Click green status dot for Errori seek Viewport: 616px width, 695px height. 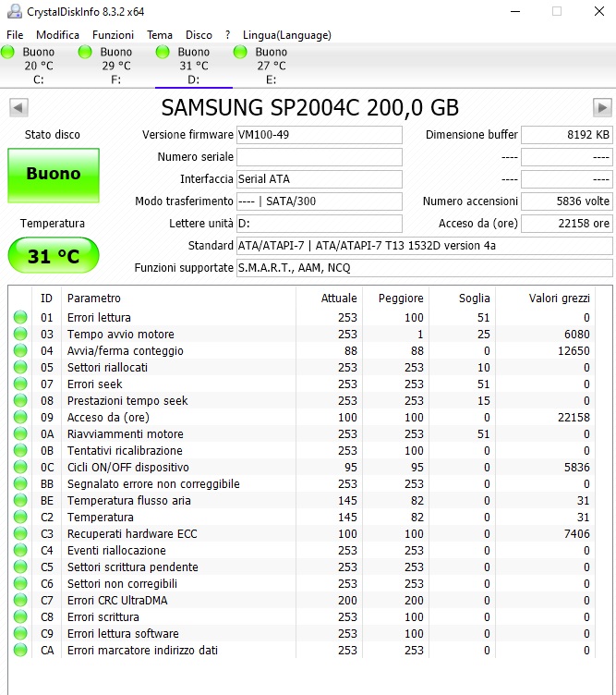coord(20,384)
